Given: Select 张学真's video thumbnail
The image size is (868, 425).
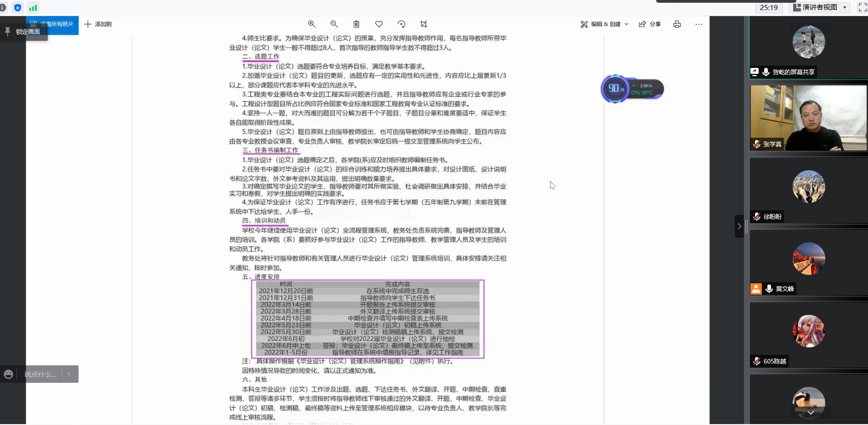Looking at the screenshot, I should click(x=808, y=118).
